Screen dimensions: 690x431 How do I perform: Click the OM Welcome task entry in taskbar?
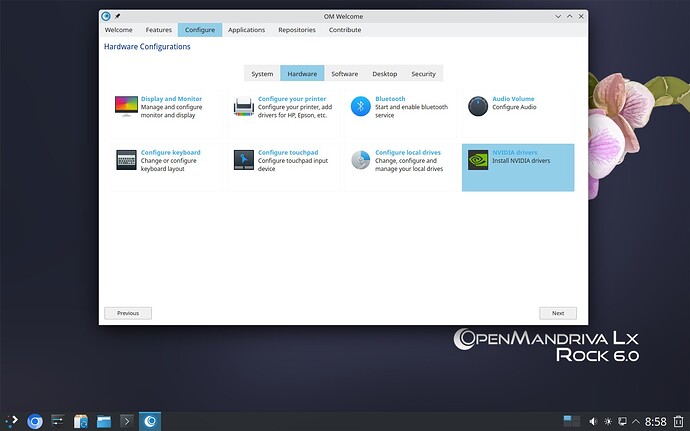point(150,421)
